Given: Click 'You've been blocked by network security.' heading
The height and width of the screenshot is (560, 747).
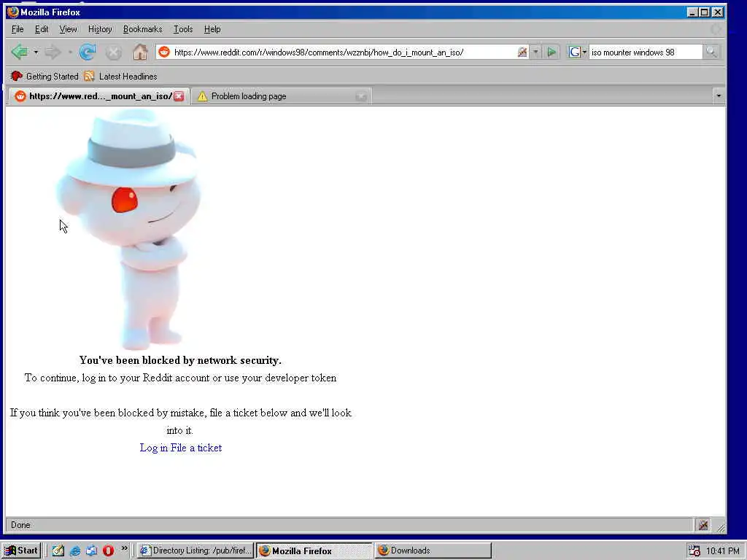Looking at the screenshot, I should 180,360.
